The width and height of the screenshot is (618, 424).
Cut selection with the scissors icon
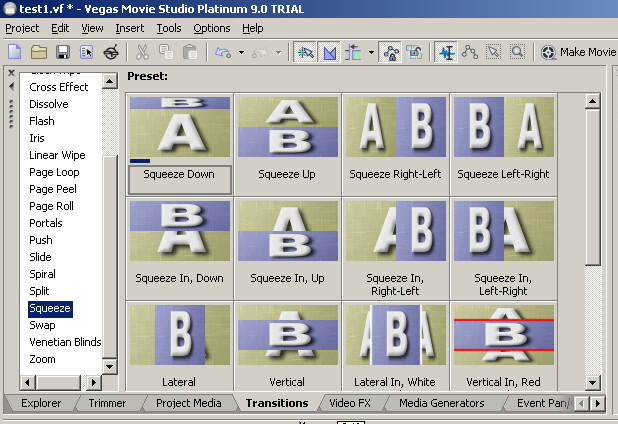(x=142, y=52)
